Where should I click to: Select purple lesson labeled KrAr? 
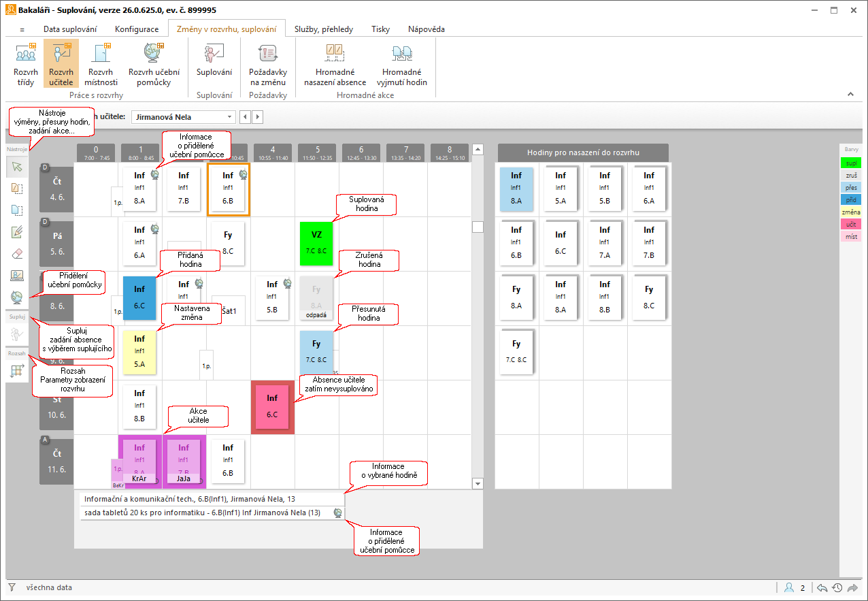click(x=139, y=462)
